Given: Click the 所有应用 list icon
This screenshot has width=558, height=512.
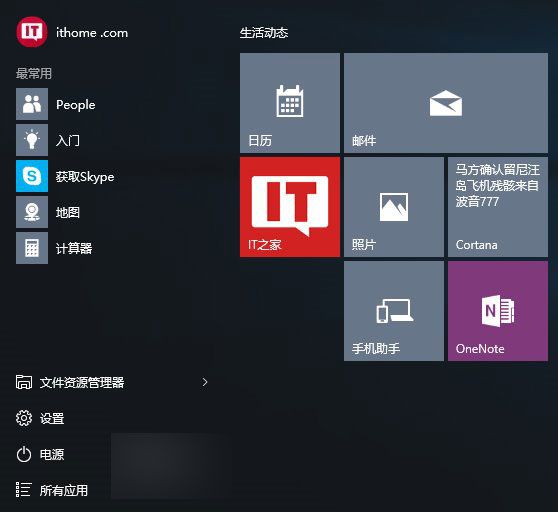Looking at the screenshot, I should point(24,490).
